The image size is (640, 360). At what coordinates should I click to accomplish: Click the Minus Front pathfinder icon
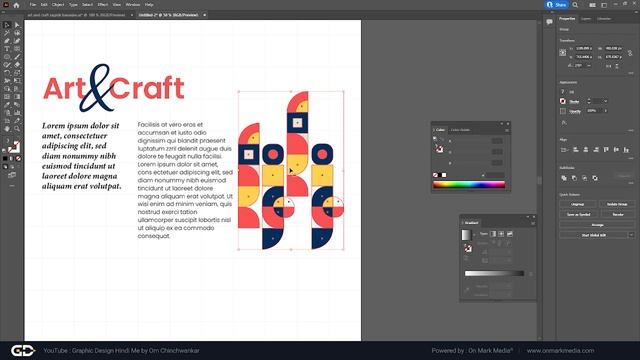(x=574, y=178)
